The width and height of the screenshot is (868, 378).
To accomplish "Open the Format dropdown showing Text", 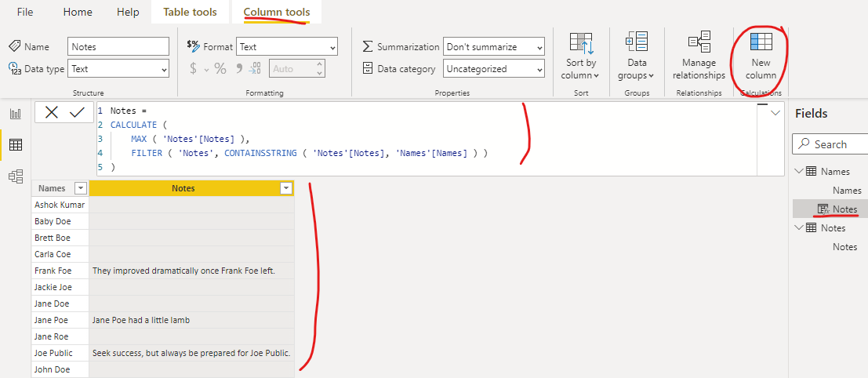I will [287, 47].
